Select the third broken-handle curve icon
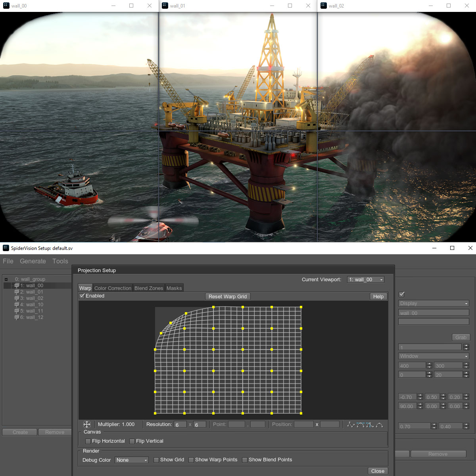 (x=370, y=425)
